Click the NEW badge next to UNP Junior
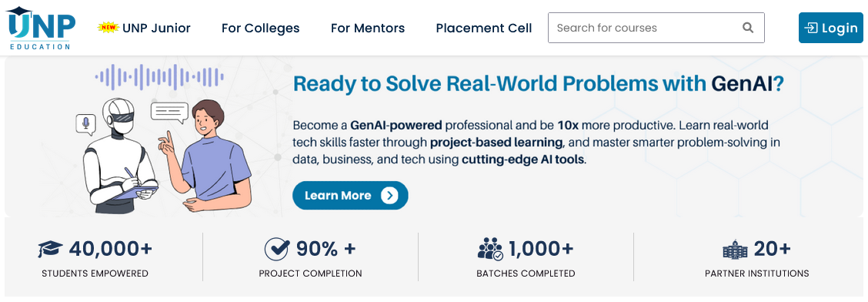 [x=108, y=28]
